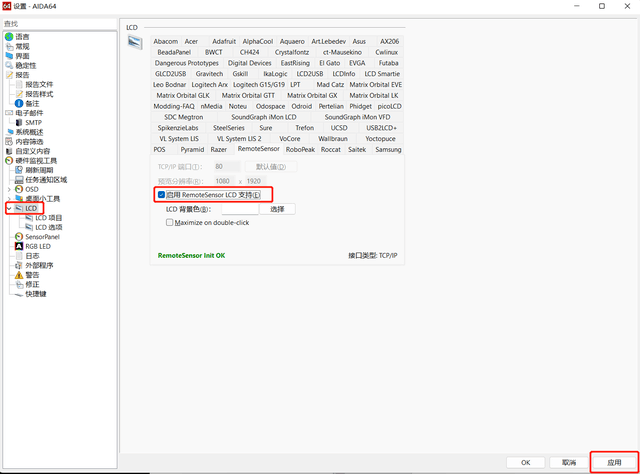Select the RemoteSensor tab

[259, 149]
